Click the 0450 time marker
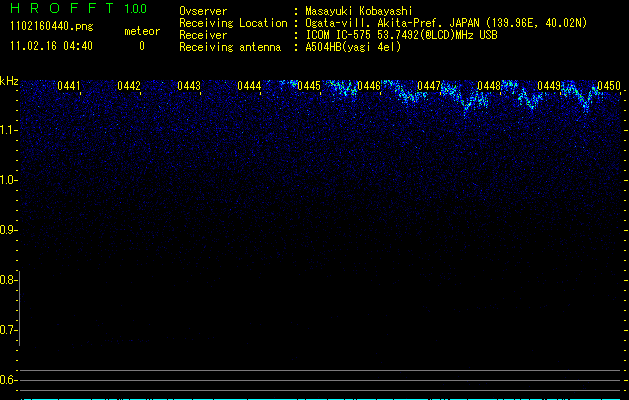The width and height of the screenshot is (629, 400). [608, 86]
